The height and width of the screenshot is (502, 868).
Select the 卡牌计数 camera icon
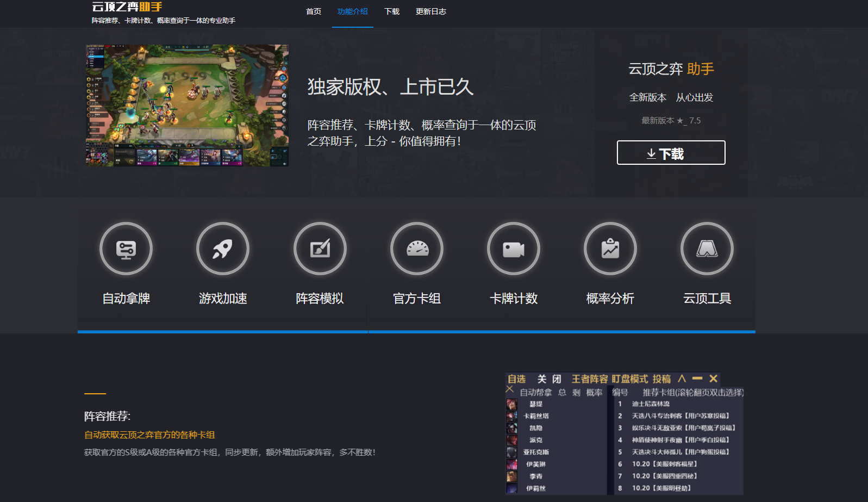coord(514,249)
